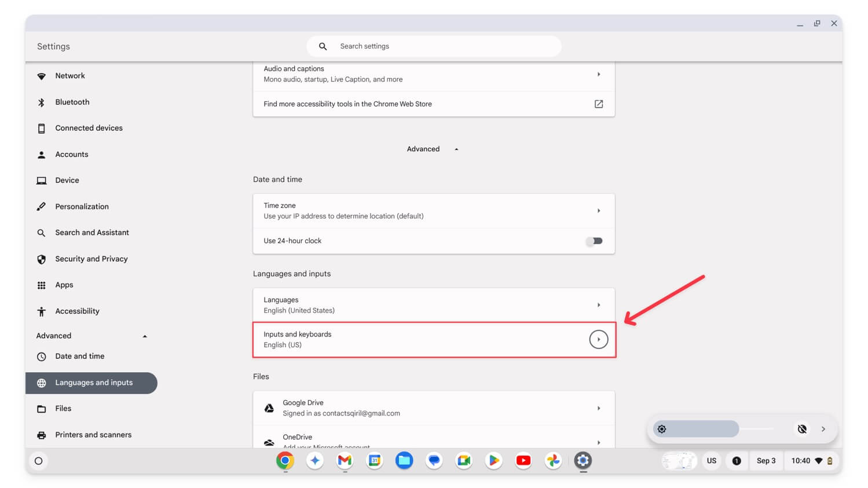The height and width of the screenshot is (488, 868).
Task: Collapse the Advanced sidebar group
Action: pyautogui.click(x=144, y=335)
